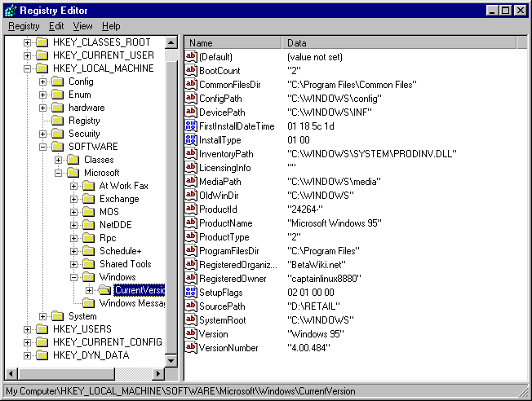Image resolution: width=532 pixels, height=401 pixels.
Task: Click the folder icon of SOFTWARE key
Action: [58, 147]
